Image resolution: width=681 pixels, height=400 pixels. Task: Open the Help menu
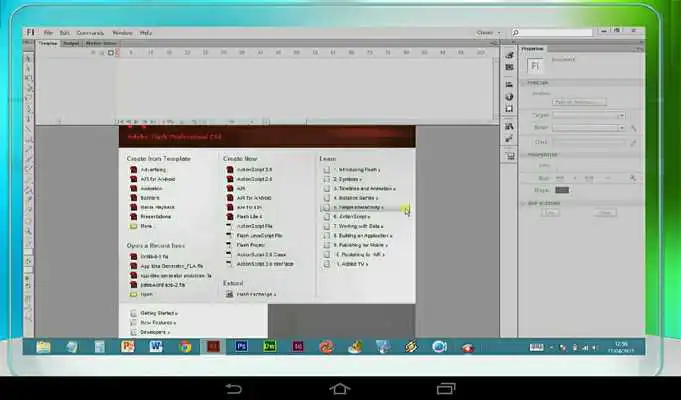(145, 33)
